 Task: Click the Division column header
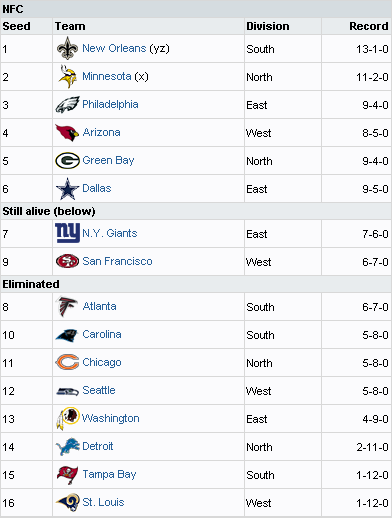point(268,26)
